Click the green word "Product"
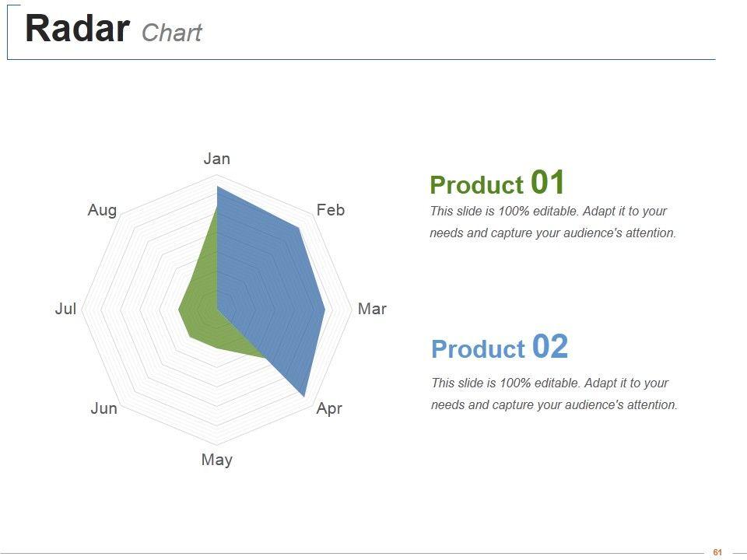This screenshot has height=560, width=747. [476, 185]
